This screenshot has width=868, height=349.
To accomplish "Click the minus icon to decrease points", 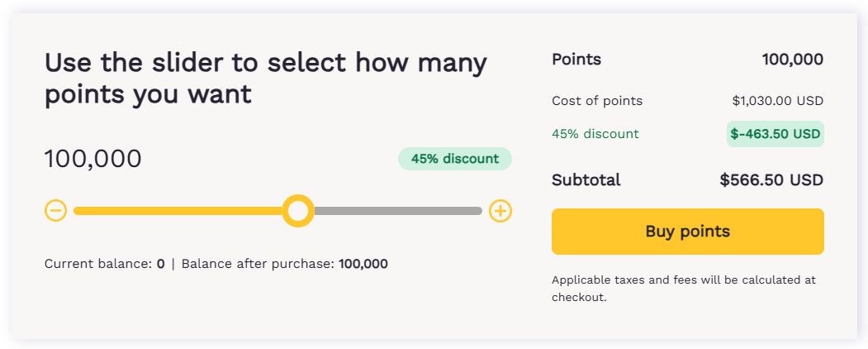I will tap(55, 211).
